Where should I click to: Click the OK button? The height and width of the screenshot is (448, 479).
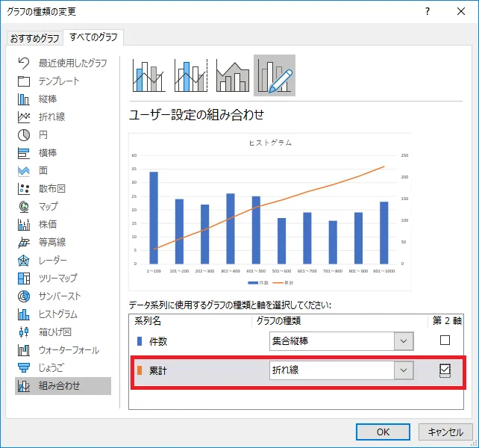(383, 431)
